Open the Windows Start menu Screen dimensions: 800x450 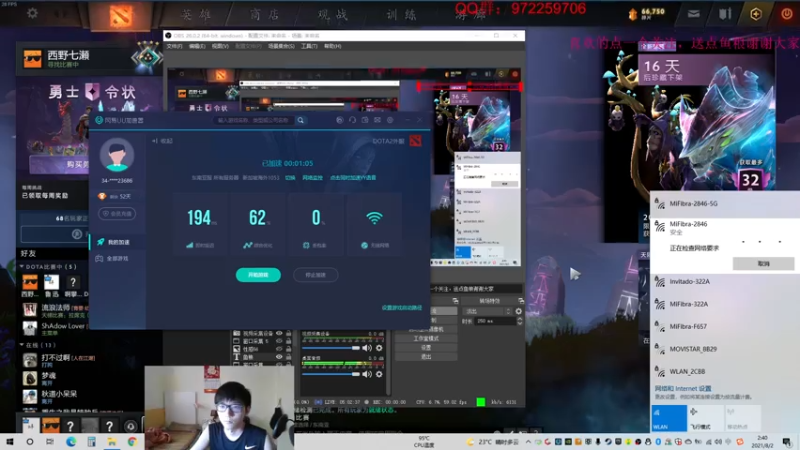pyautogui.click(x=10, y=441)
